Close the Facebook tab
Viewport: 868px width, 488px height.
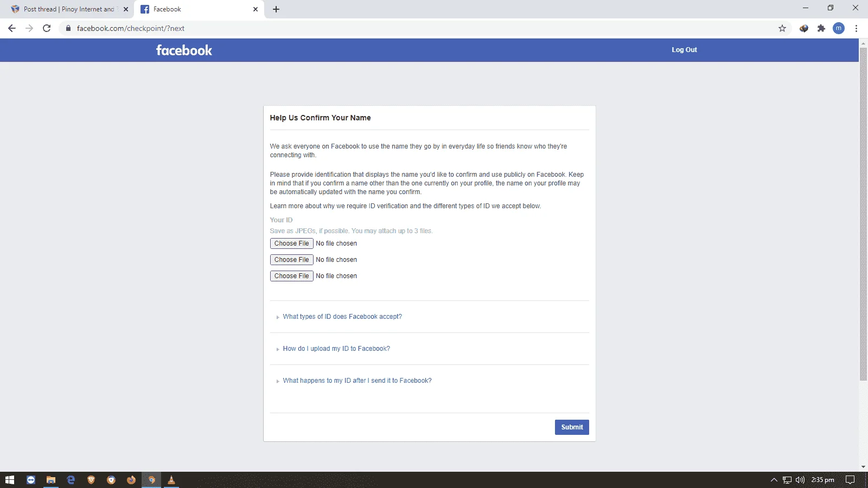point(256,9)
